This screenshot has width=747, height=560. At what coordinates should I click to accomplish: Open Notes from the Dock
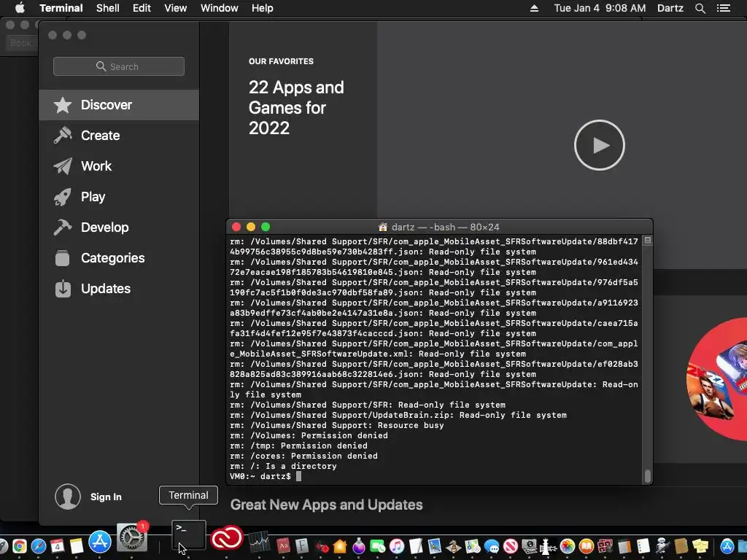pos(76,545)
